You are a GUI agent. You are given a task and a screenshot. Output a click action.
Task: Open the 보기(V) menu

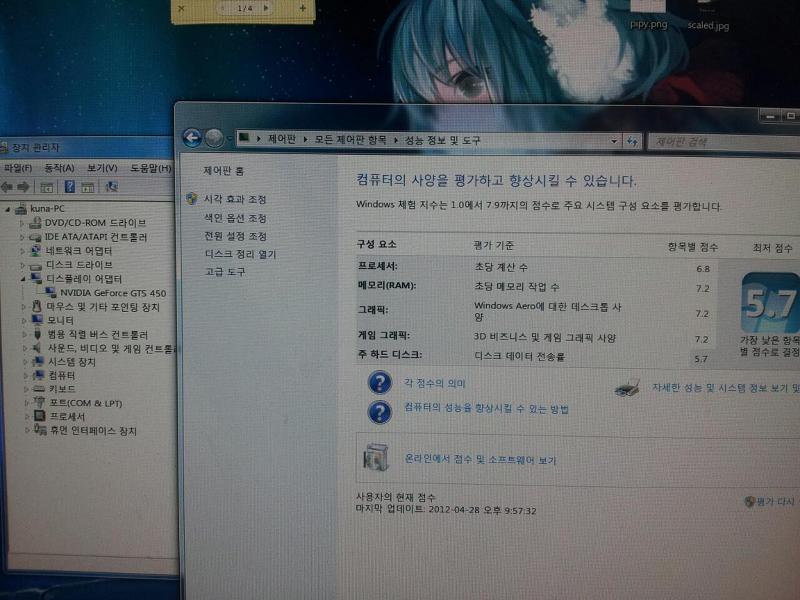pyautogui.click(x=102, y=168)
